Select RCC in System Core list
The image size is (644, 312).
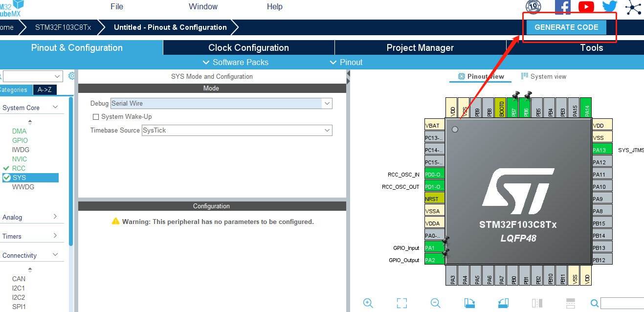point(19,168)
